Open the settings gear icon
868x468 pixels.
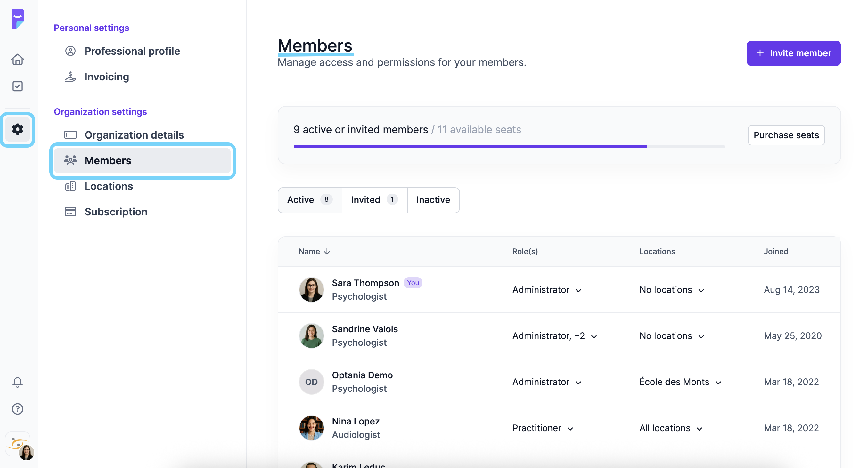tap(18, 129)
